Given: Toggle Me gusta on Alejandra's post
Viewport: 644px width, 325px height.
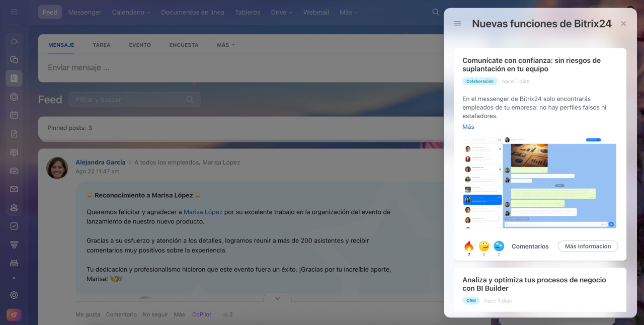Looking at the screenshot, I should point(88,314).
